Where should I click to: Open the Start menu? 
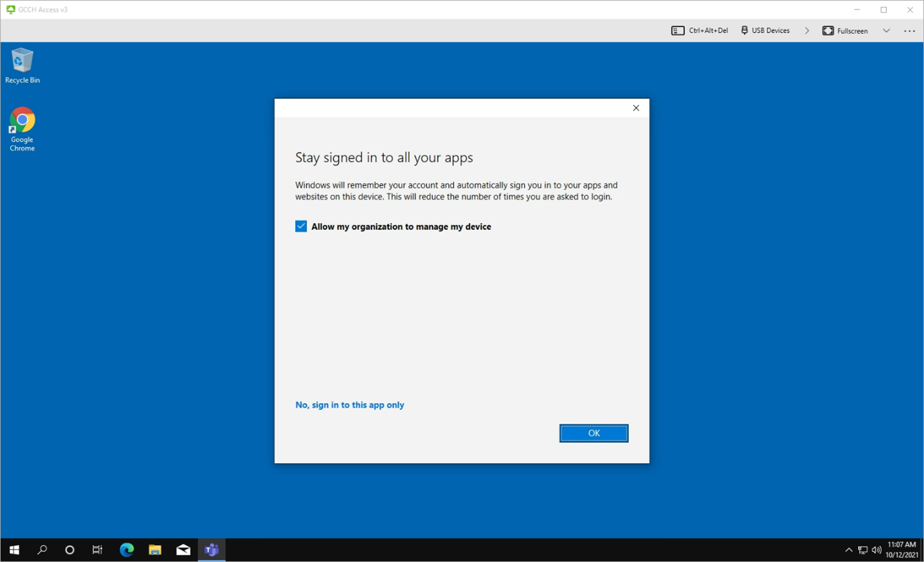click(x=14, y=550)
